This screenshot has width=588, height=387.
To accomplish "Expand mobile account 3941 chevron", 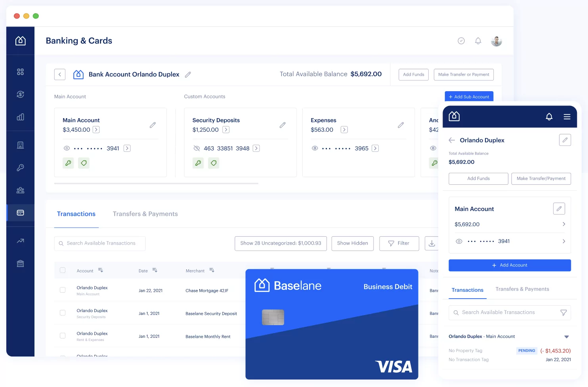I will [564, 241].
